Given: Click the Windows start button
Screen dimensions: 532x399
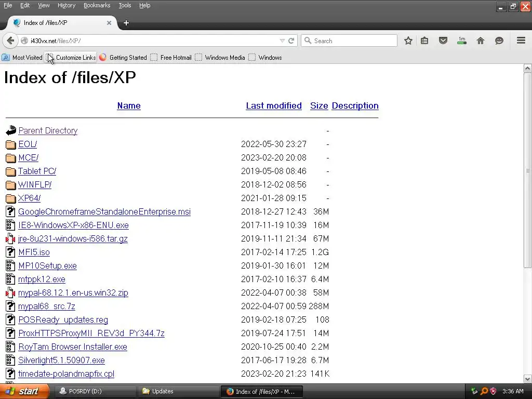Looking at the screenshot, I should (24, 391).
